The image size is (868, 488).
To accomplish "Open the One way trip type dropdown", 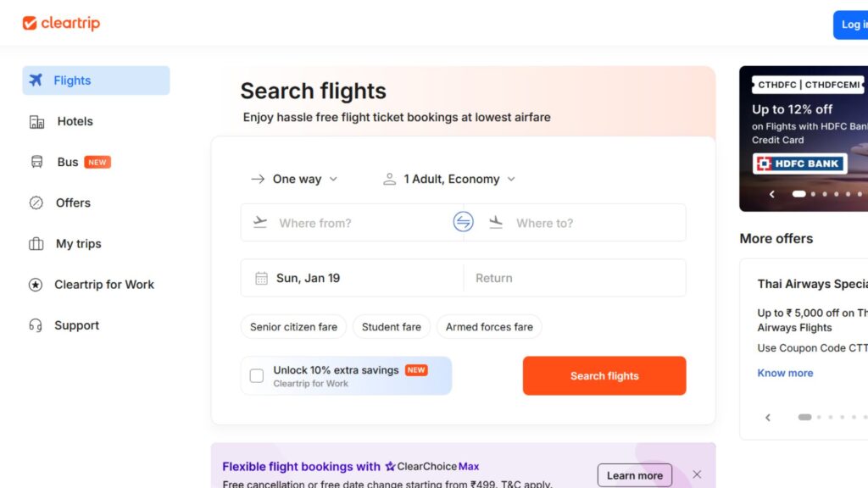I will pos(294,179).
